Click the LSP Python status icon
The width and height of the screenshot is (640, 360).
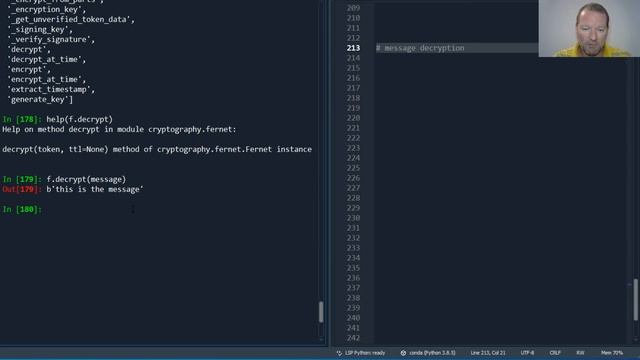tap(339, 353)
